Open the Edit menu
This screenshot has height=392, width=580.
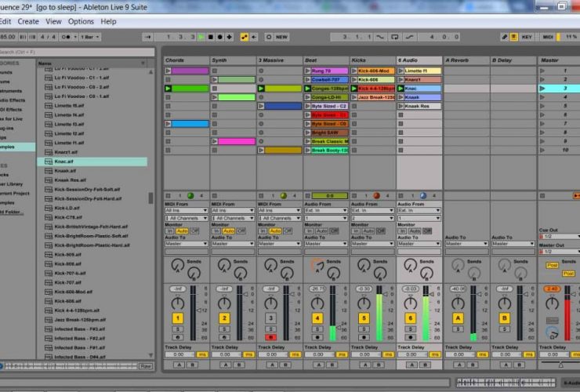[5, 21]
